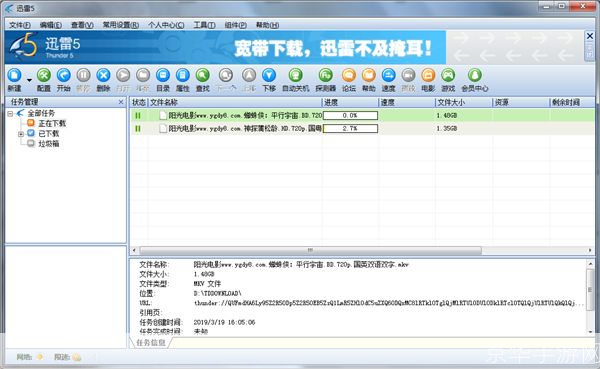Image resolution: width=600 pixels, height=369 pixels.
Task: Close the 任务管理 panel
Action: (x=121, y=102)
